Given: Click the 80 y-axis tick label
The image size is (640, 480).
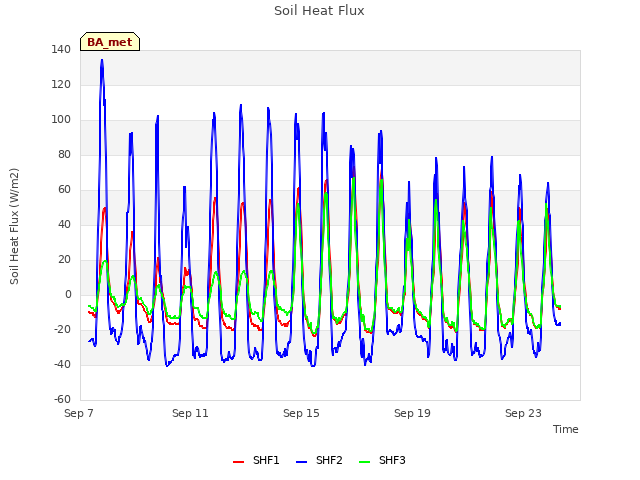Looking at the screenshot, I should (x=64, y=155).
